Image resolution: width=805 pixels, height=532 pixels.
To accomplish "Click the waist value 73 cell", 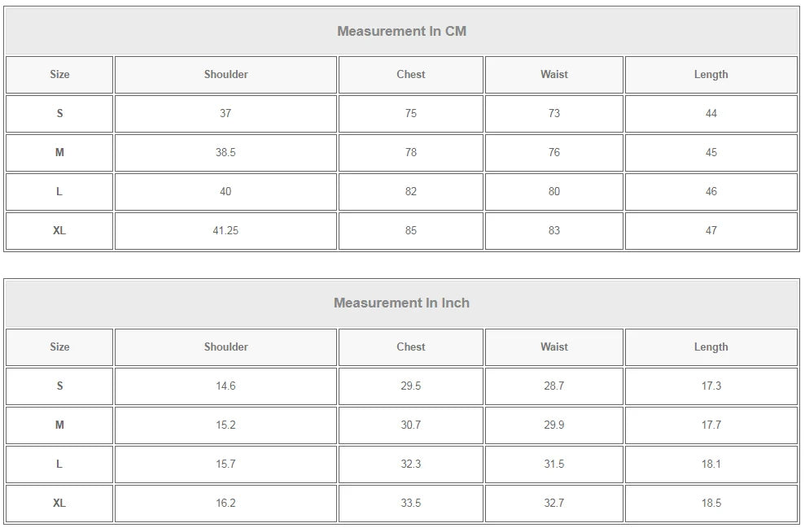I will pyautogui.click(x=554, y=114).
